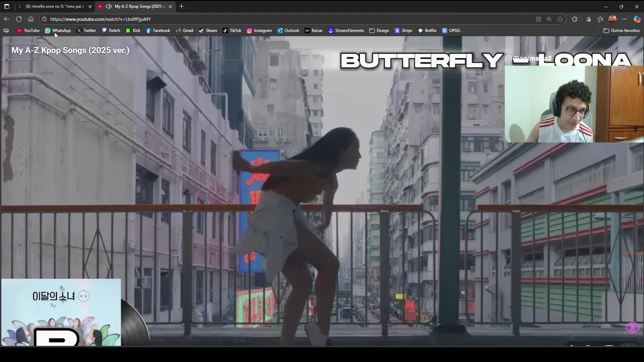Open the browser extensions menu
Viewport: 644px width, 362px height.
575,19
